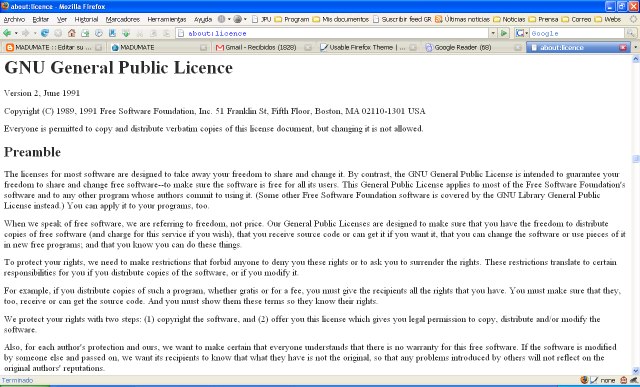Open the History clock icon
Screen dimensions: 640x387
tap(99, 33)
